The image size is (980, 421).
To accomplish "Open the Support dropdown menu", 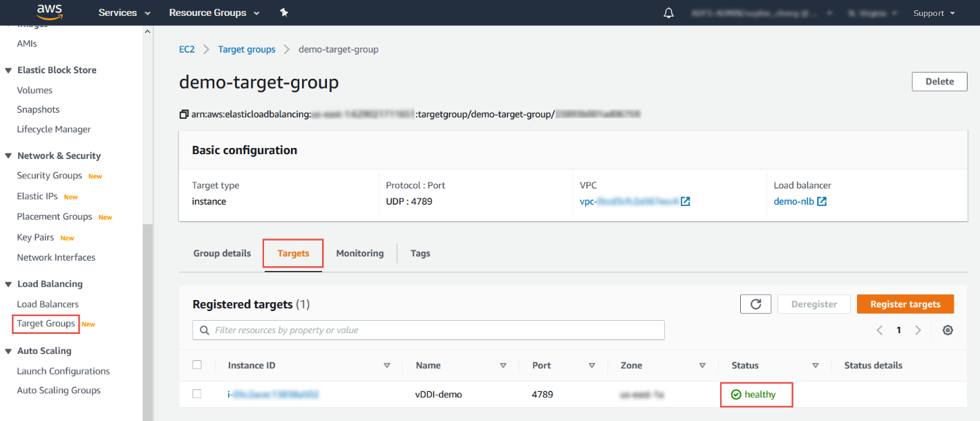I will coord(934,13).
